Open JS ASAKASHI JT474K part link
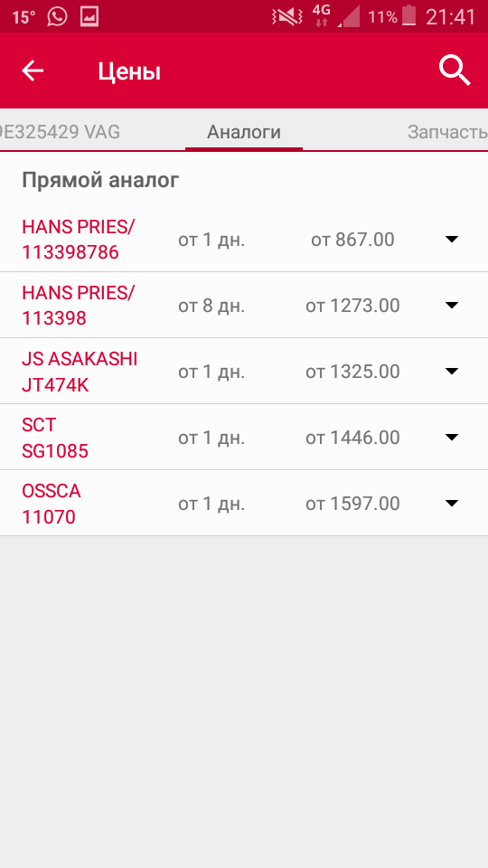This screenshot has height=868, width=488. click(x=80, y=372)
